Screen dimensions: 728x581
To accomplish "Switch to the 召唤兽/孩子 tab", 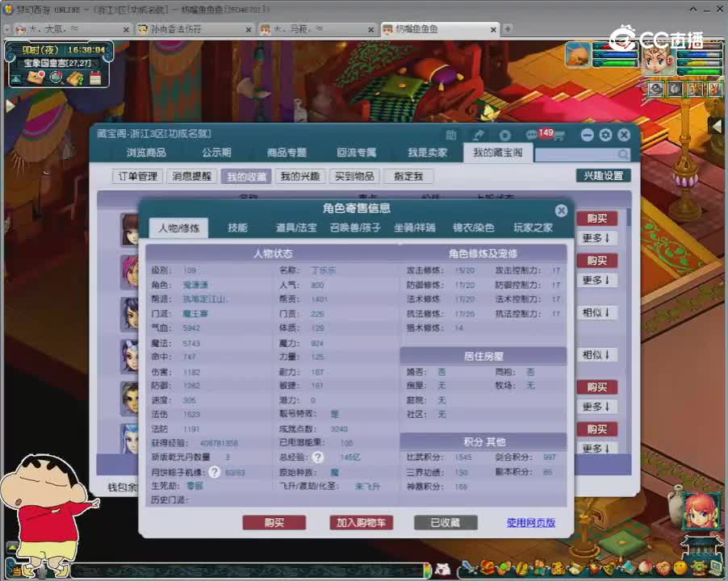I will click(x=355, y=228).
